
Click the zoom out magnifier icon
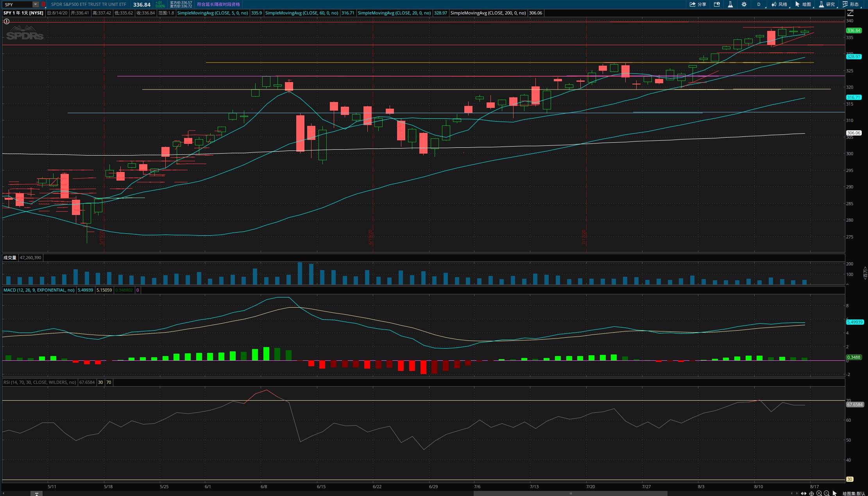coord(827,493)
